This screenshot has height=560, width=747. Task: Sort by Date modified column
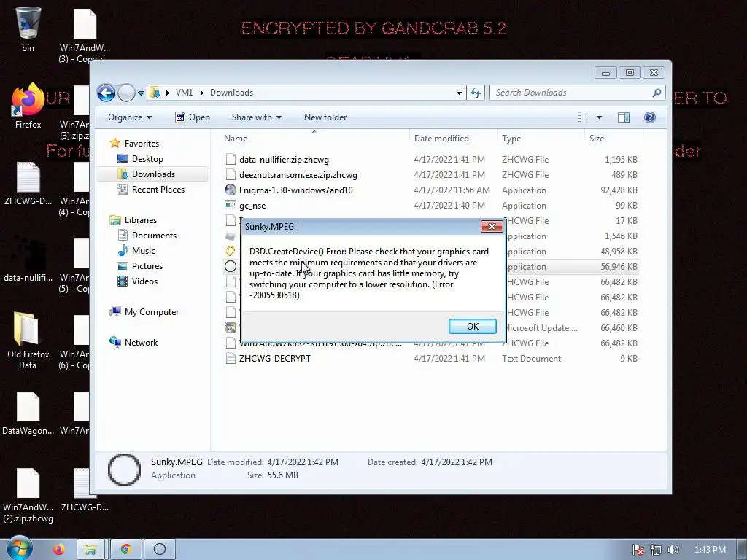click(x=452, y=138)
